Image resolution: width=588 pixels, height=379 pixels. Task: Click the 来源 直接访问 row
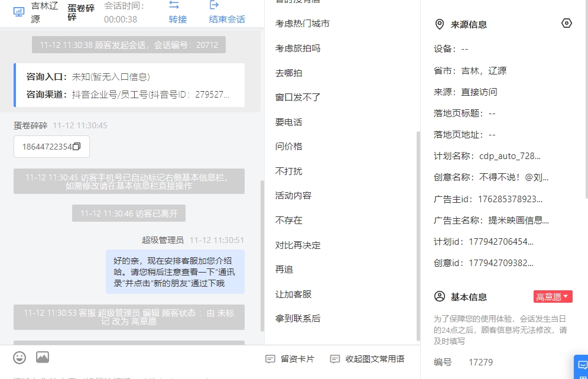click(465, 92)
